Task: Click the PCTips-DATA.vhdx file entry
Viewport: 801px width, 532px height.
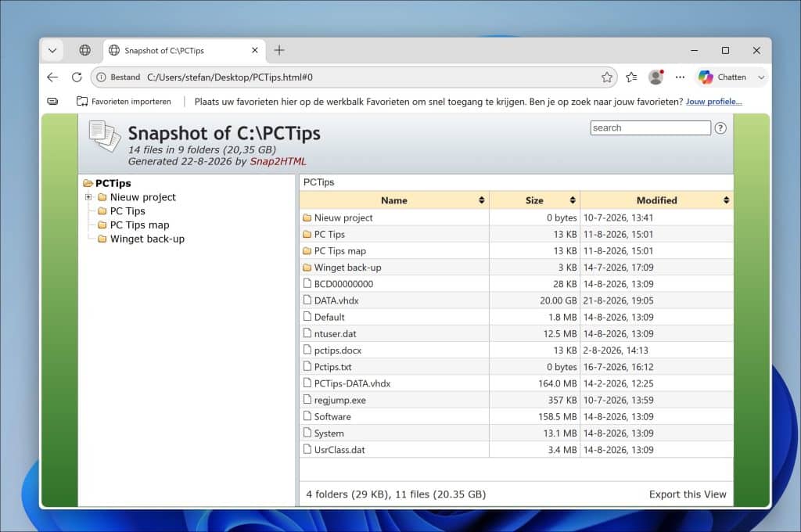Action: pos(352,383)
